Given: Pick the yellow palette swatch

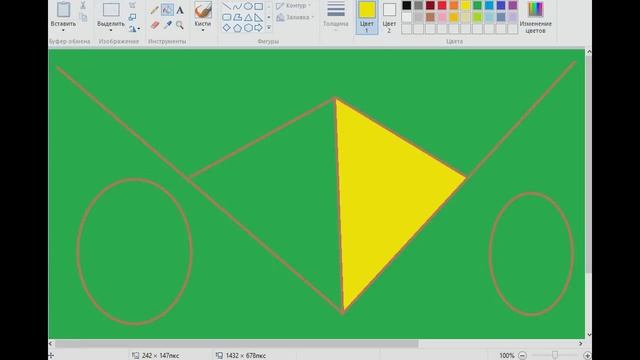Looking at the screenshot, I should [x=466, y=5].
